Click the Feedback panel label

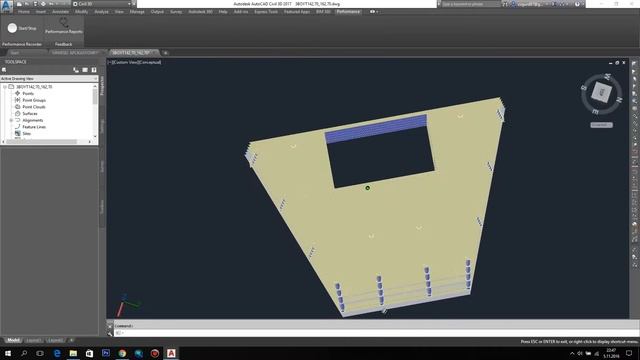[64, 44]
